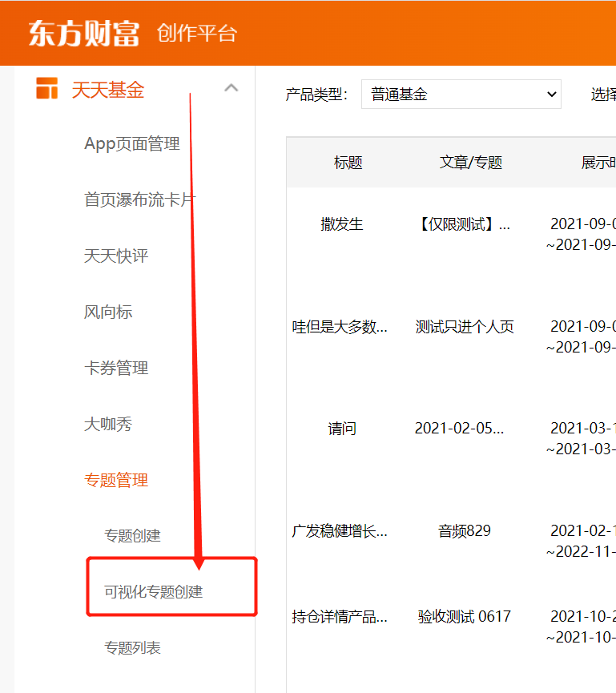The height and width of the screenshot is (693, 616).
Task: Open App页面管理 menu item
Action: pos(132,143)
